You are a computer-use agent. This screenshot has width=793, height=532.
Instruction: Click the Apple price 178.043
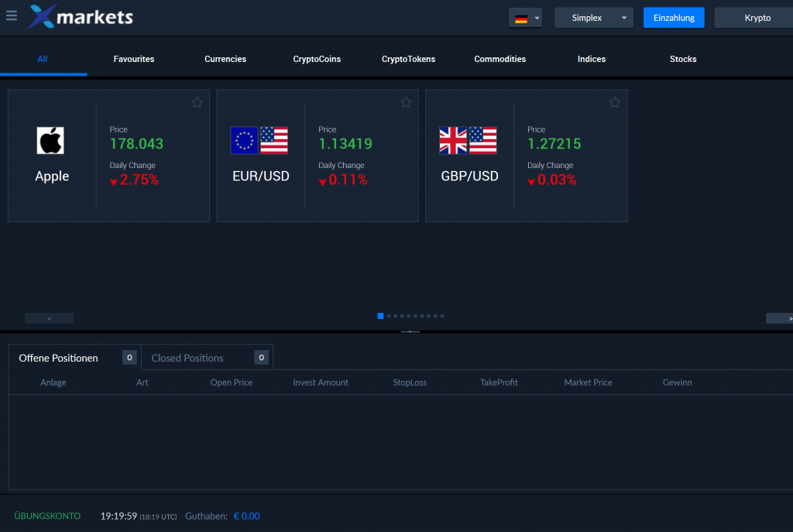136,144
